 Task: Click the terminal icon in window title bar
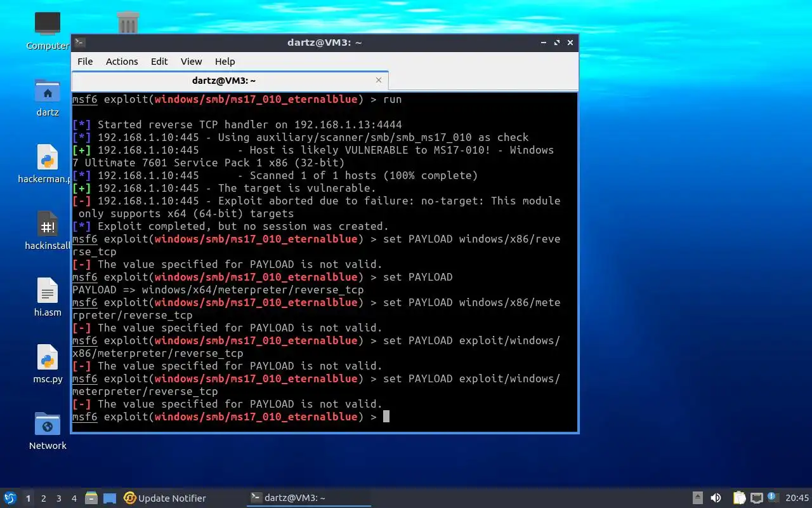79,43
